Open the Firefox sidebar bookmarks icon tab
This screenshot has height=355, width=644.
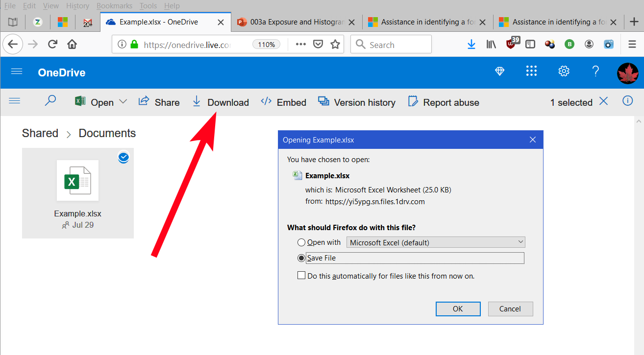13,22
